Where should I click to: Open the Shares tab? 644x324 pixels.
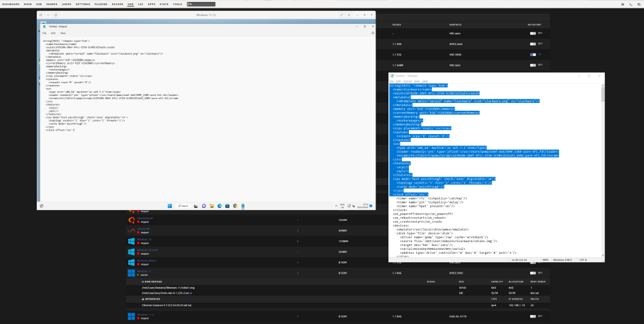click(x=52, y=4)
